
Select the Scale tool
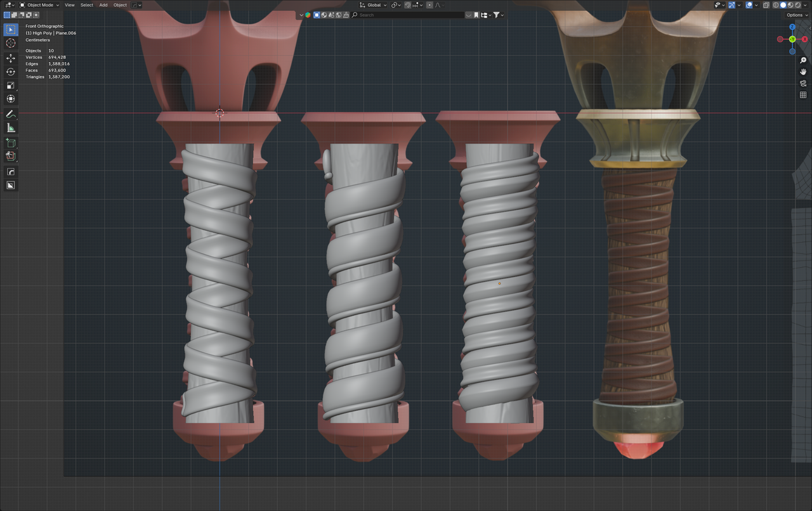[11, 86]
